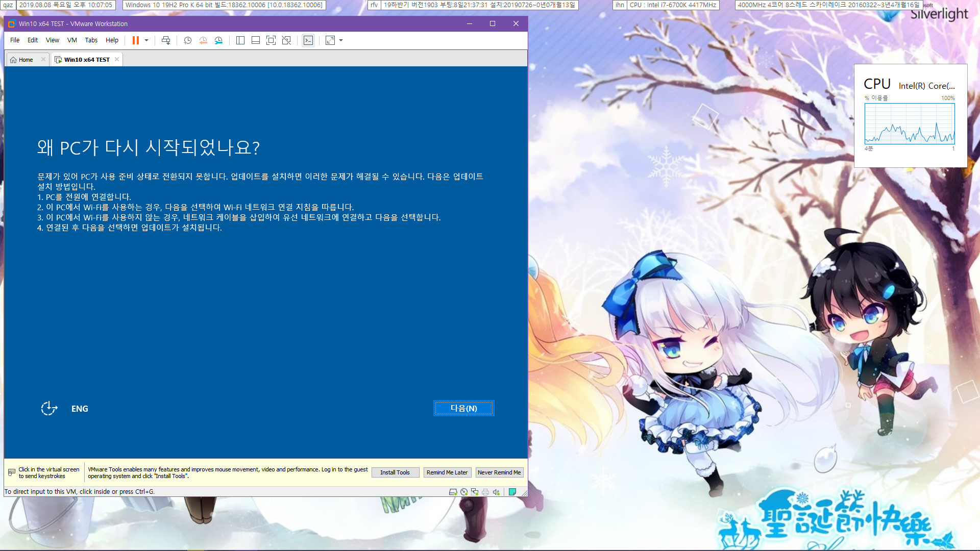Click the CPU usage graph in the widget
Viewport: 980px width, 551px height.
click(x=910, y=123)
